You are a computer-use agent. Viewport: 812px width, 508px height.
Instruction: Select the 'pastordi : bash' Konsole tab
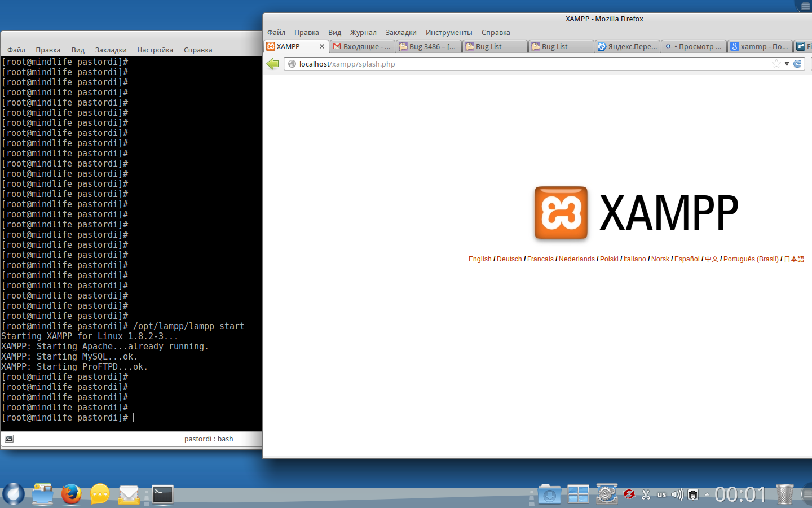[209, 439]
